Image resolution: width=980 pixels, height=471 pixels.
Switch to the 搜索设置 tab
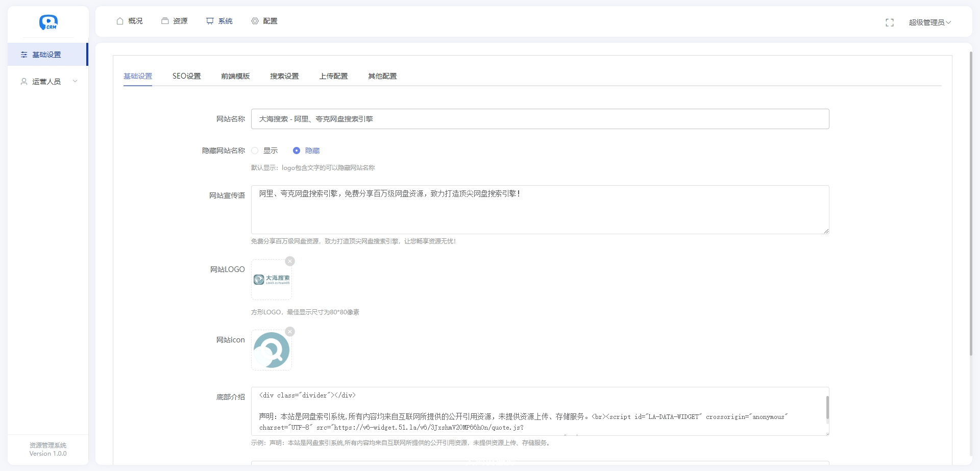[284, 76]
